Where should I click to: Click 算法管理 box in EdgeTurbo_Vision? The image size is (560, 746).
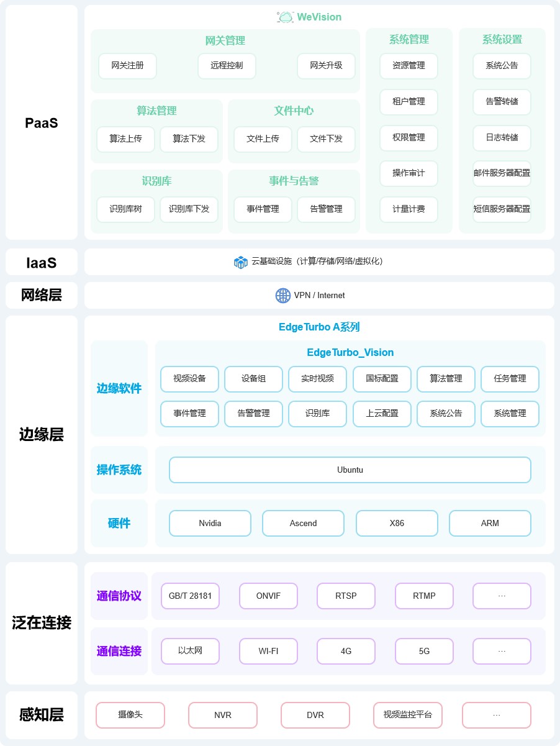(446, 379)
